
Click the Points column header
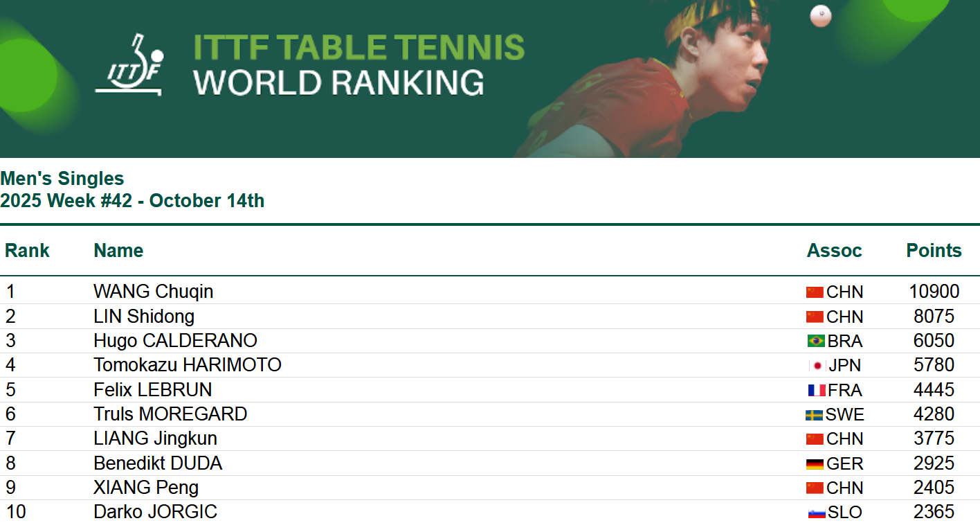[934, 251]
